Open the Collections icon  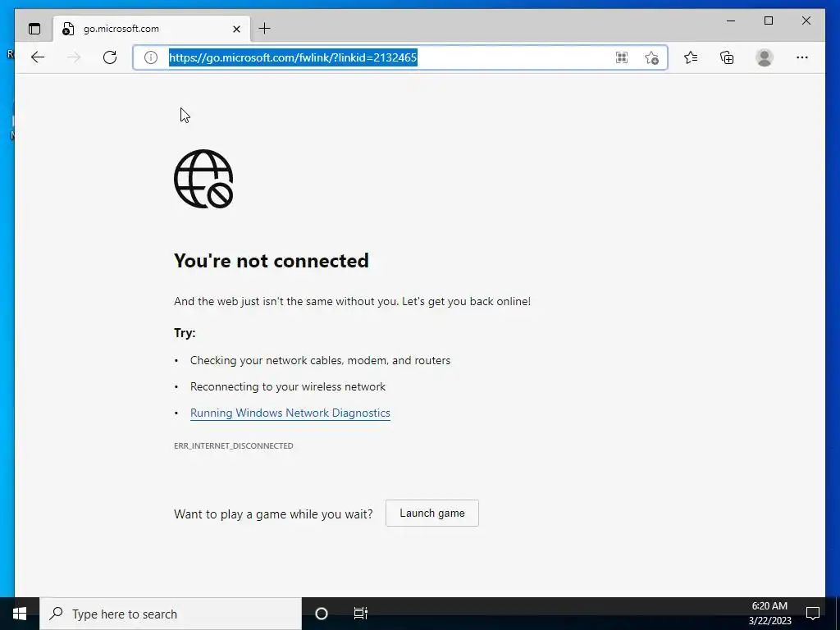pyautogui.click(x=727, y=57)
